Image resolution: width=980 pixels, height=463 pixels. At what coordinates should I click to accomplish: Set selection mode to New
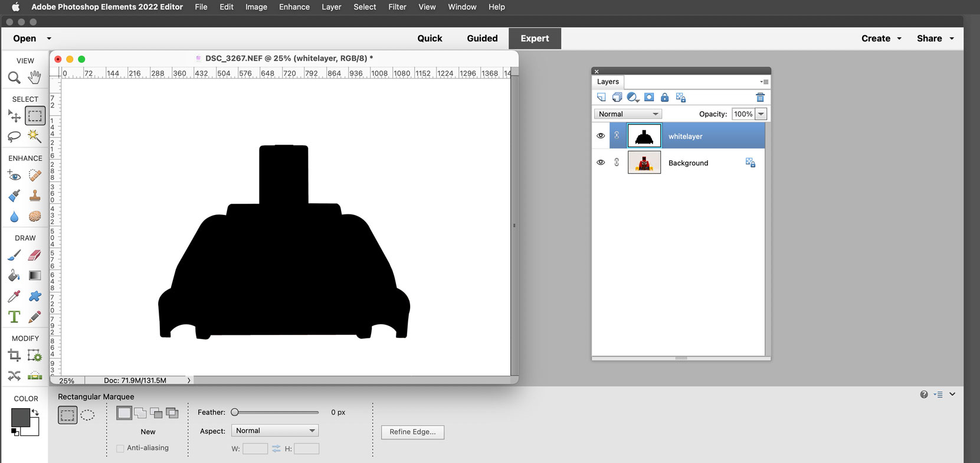(x=124, y=413)
